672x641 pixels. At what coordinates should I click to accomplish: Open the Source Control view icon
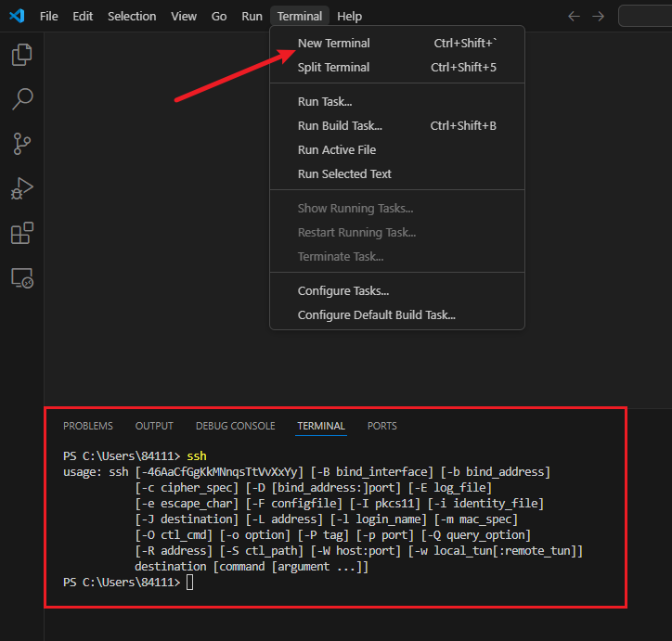click(x=21, y=144)
